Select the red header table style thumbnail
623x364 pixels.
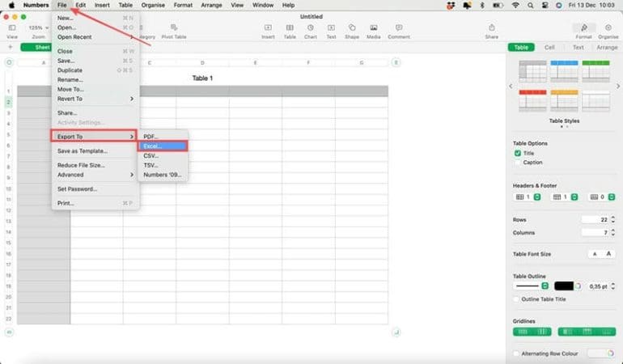533,100
